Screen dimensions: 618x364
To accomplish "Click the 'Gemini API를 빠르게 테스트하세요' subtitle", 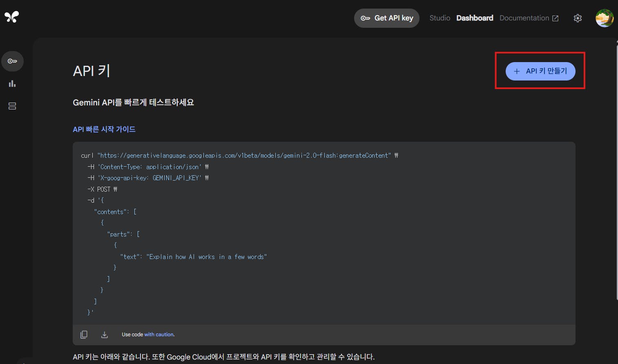I will click(x=133, y=102).
